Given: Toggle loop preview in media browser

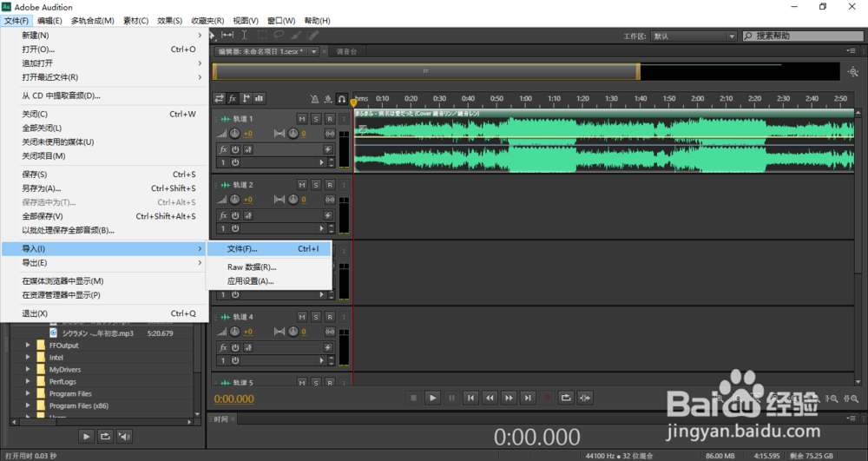Looking at the screenshot, I should pyautogui.click(x=105, y=436).
